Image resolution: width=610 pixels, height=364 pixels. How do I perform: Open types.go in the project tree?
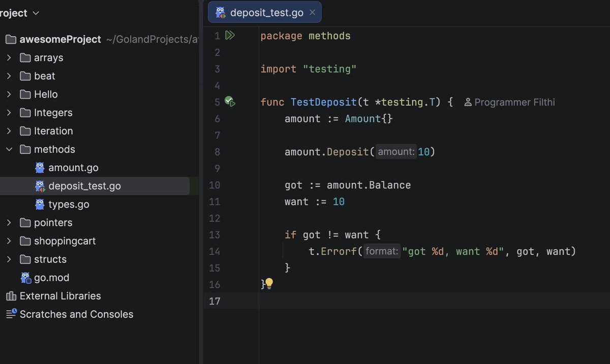coord(69,204)
